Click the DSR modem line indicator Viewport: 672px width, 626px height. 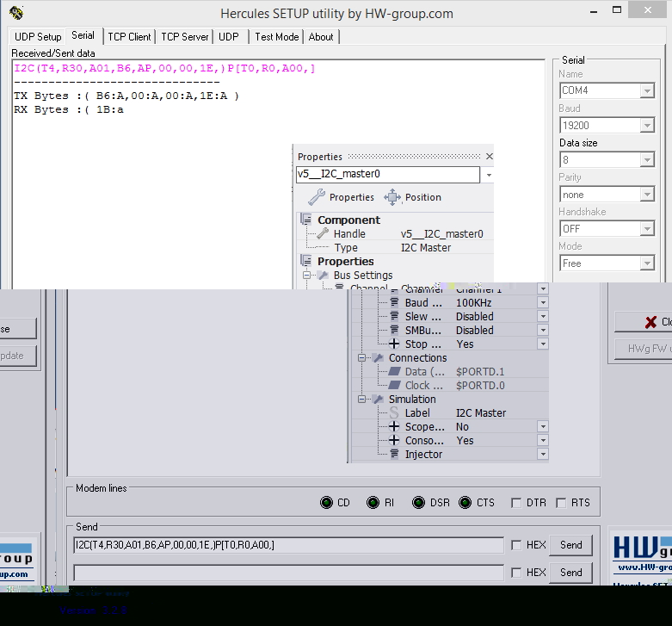[418, 503]
